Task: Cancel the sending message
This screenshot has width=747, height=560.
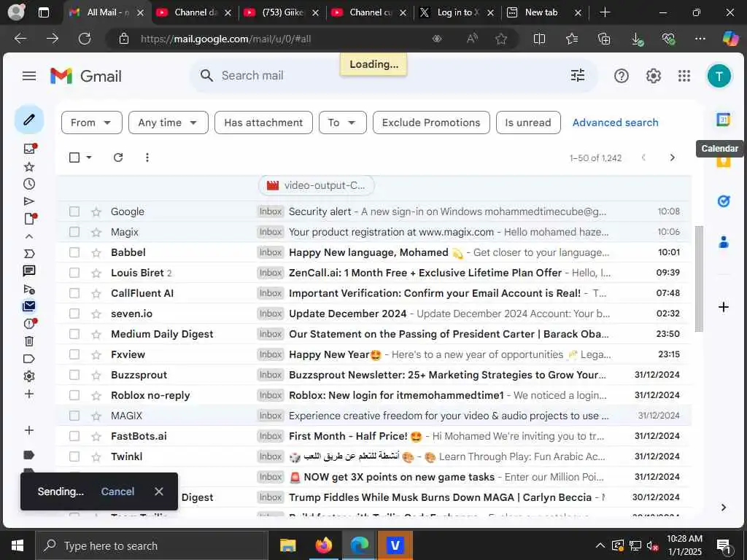Action: coord(117,491)
